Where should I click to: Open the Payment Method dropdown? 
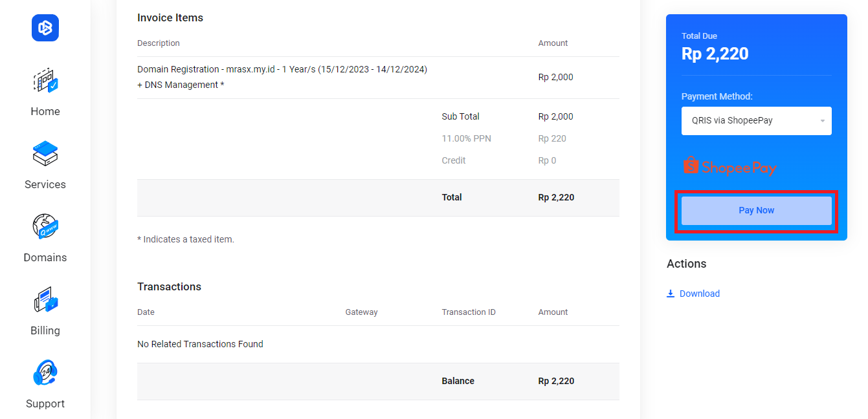(x=757, y=121)
